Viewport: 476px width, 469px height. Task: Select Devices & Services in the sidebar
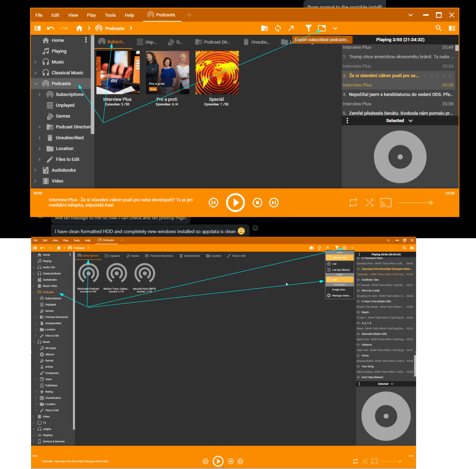click(x=53, y=442)
